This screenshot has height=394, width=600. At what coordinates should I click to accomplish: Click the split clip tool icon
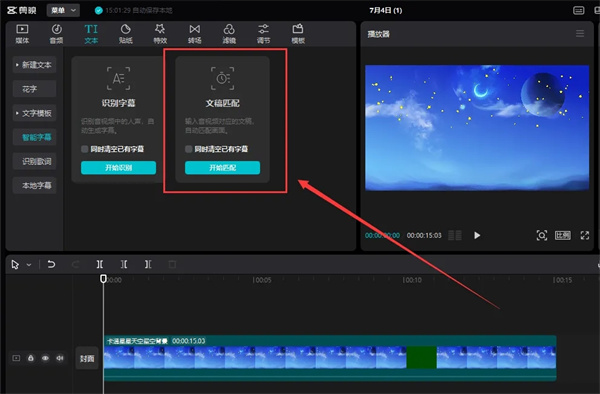[99, 264]
